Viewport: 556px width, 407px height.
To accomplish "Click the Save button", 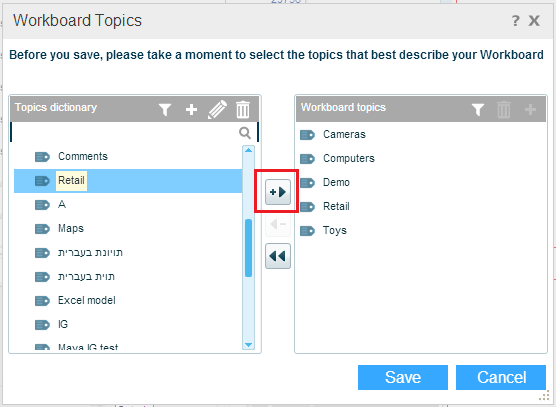I will [403, 377].
